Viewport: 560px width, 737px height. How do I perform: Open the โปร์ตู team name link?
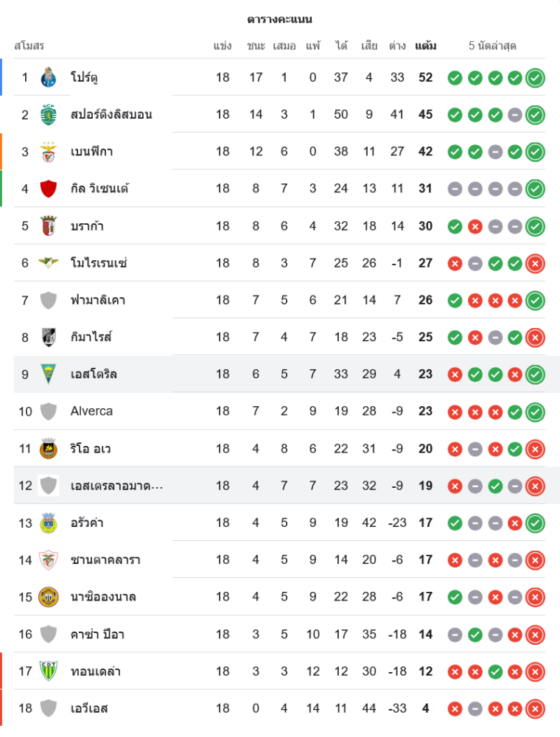coord(90,77)
